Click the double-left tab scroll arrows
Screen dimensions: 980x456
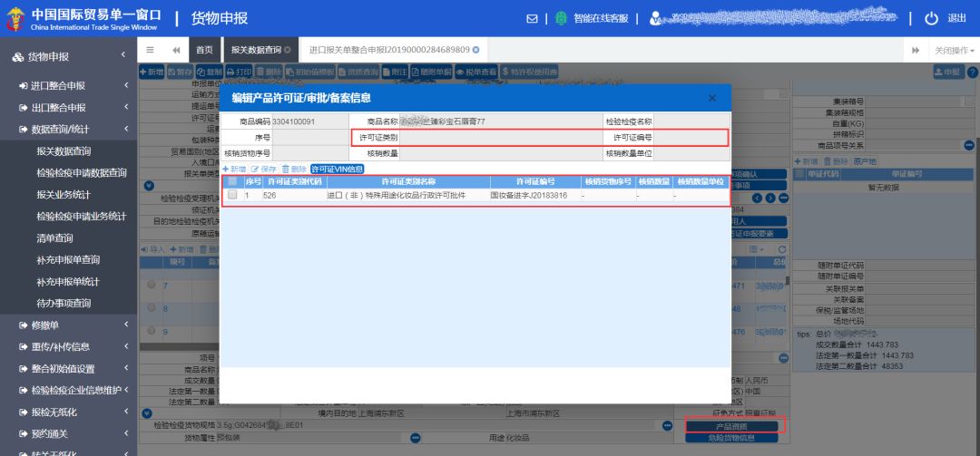click(x=176, y=50)
